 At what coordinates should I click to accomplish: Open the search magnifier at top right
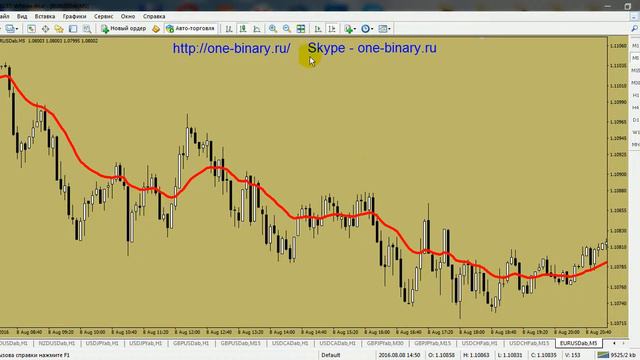click(x=635, y=29)
